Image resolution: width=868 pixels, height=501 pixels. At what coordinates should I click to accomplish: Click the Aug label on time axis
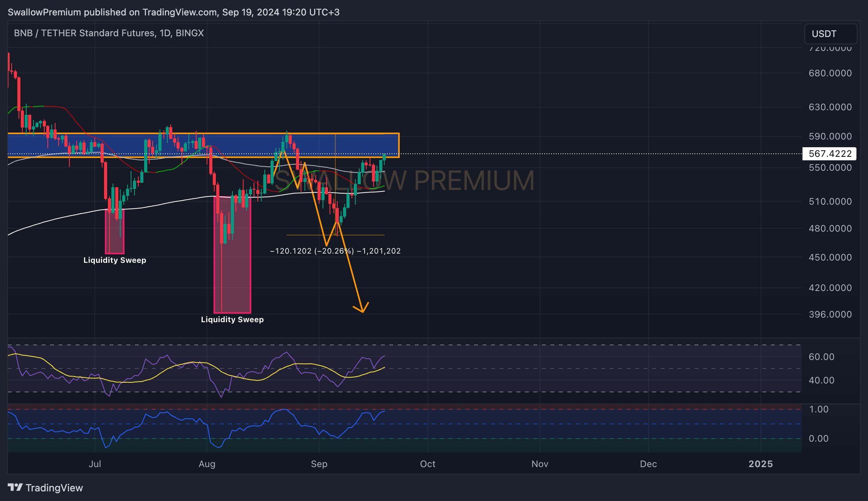tap(207, 464)
